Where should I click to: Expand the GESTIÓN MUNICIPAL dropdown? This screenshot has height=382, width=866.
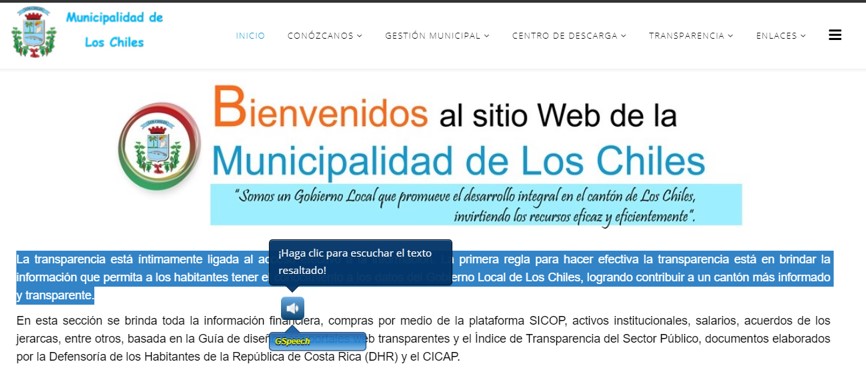pyautogui.click(x=437, y=35)
